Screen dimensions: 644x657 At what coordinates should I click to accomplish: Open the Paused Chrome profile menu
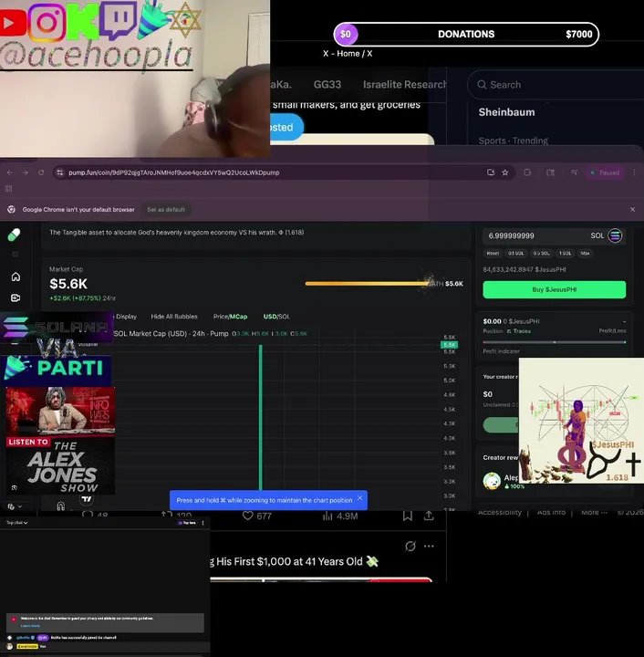click(605, 172)
